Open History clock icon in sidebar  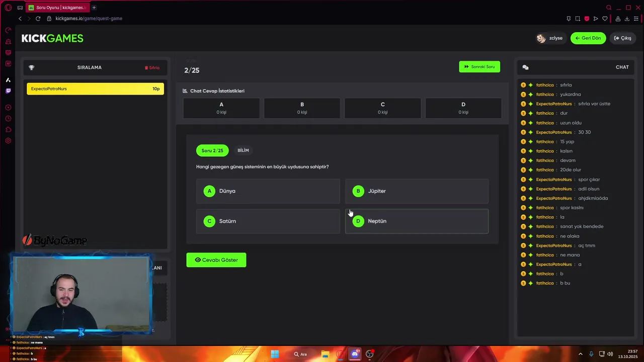pos(8,119)
